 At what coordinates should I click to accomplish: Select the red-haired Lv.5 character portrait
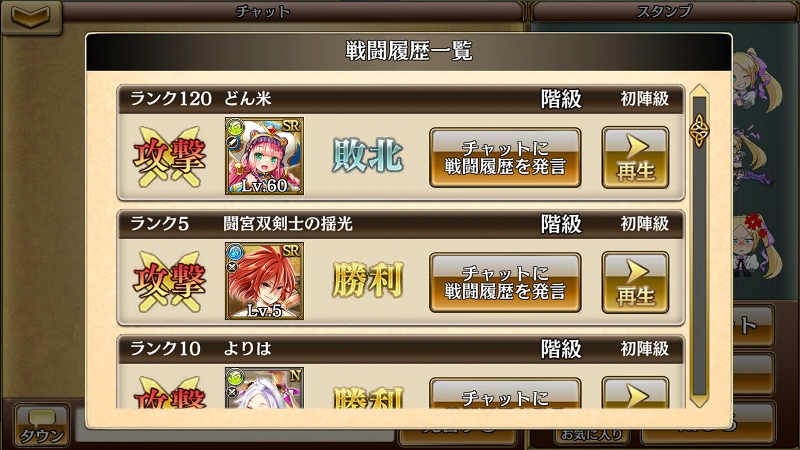tap(264, 281)
